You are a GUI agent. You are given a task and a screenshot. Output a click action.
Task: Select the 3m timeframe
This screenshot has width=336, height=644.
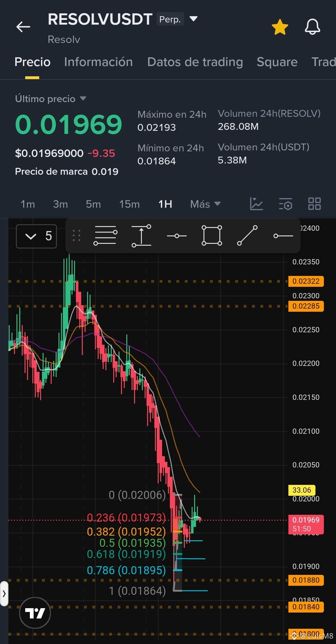pyautogui.click(x=60, y=204)
